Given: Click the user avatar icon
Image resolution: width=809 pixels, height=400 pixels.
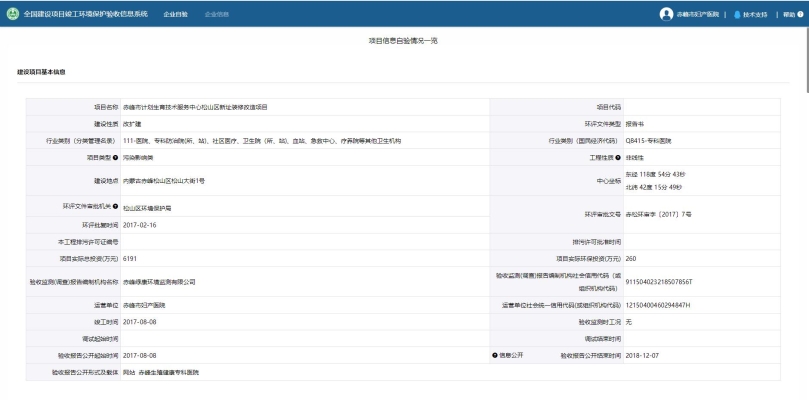Looking at the screenshot, I should click(x=666, y=14).
